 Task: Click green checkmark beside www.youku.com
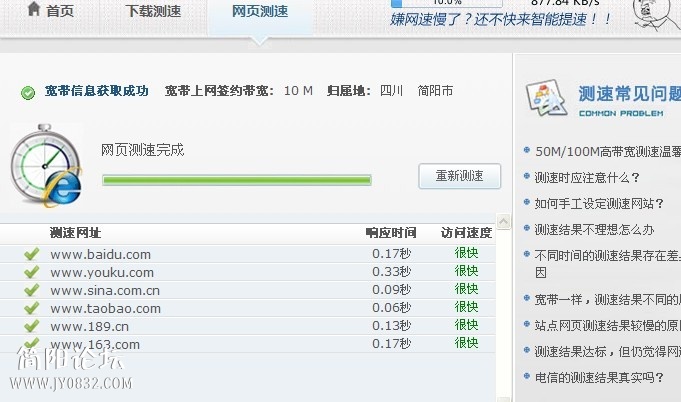pyautogui.click(x=32, y=272)
